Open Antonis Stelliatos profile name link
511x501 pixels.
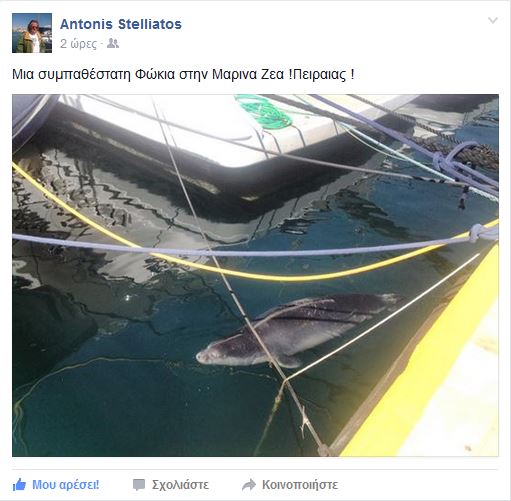pos(121,24)
